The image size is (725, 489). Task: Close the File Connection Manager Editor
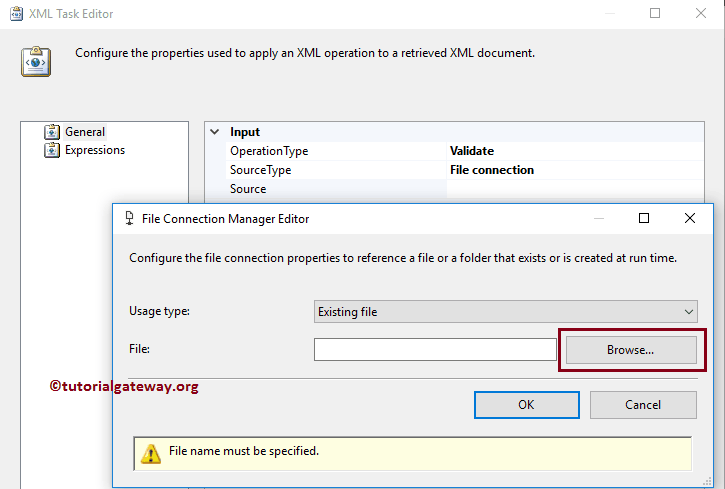tap(689, 218)
